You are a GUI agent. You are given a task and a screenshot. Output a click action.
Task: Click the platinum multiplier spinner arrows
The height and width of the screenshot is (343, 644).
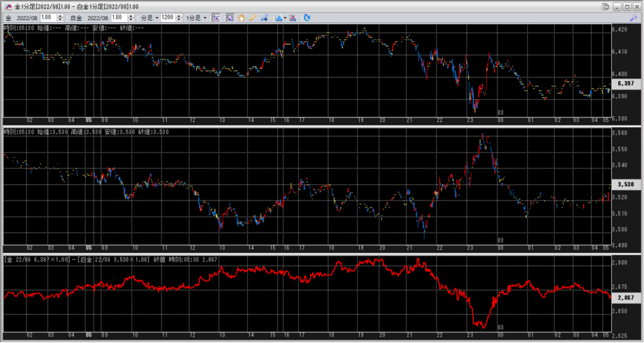click(x=131, y=18)
